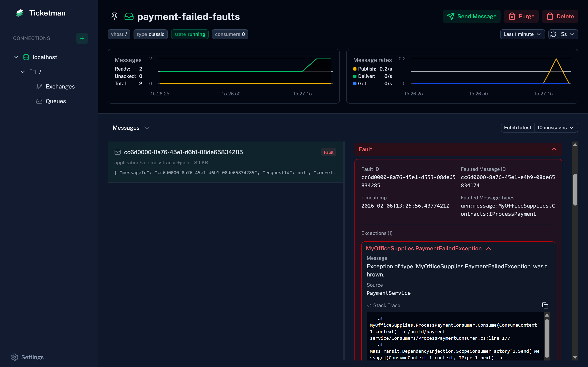Click the refresh interval icon
This screenshot has height=367, width=588.
coord(553,34)
